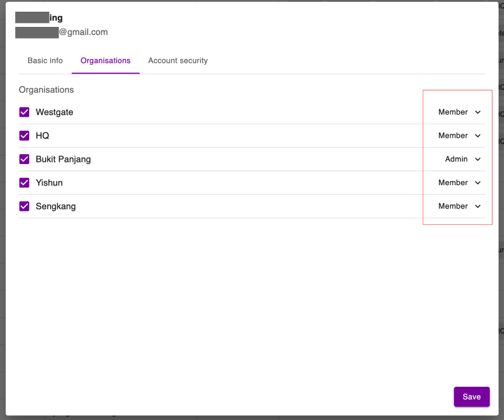Viewport: 504px width, 420px height.
Task: Open the Admin role dropdown for Bukit Panjang
Action: (462, 159)
